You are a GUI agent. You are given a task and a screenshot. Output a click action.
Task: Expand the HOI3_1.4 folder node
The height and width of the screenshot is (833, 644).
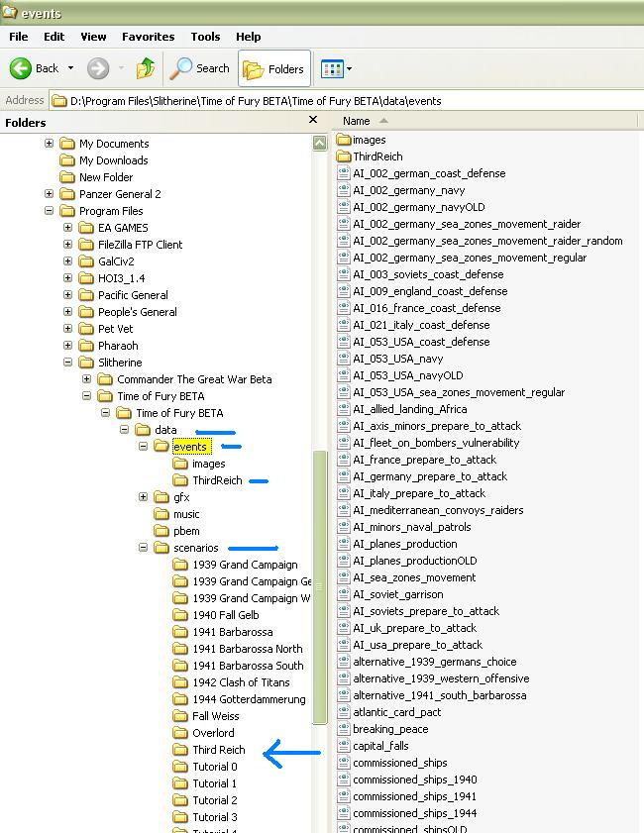tap(68, 278)
